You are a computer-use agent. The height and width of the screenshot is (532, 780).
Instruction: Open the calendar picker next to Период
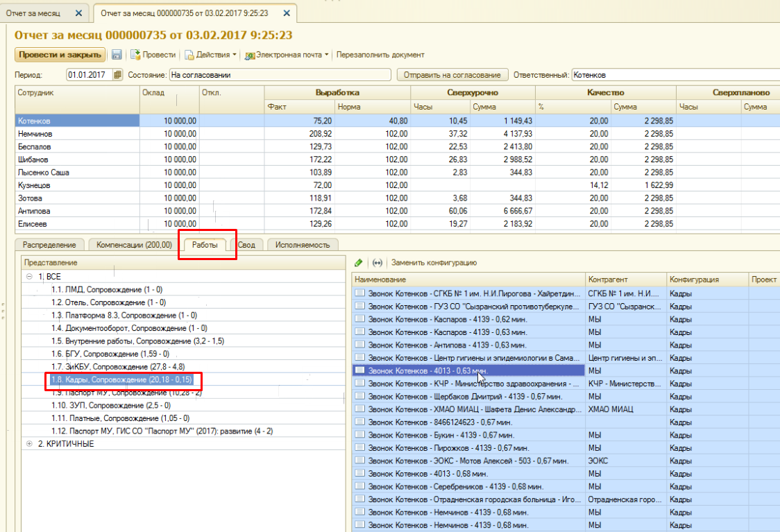(x=117, y=75)
